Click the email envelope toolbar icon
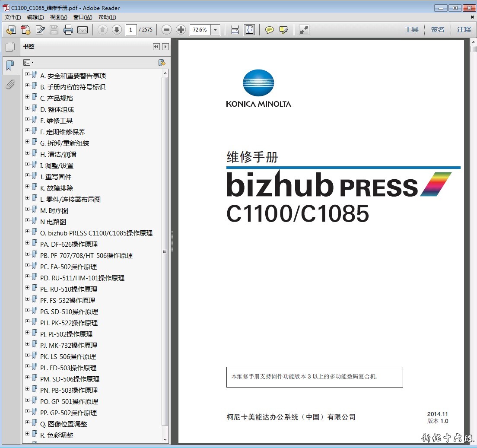Viewport: 477px width, 448px height. tap(83, 30)
